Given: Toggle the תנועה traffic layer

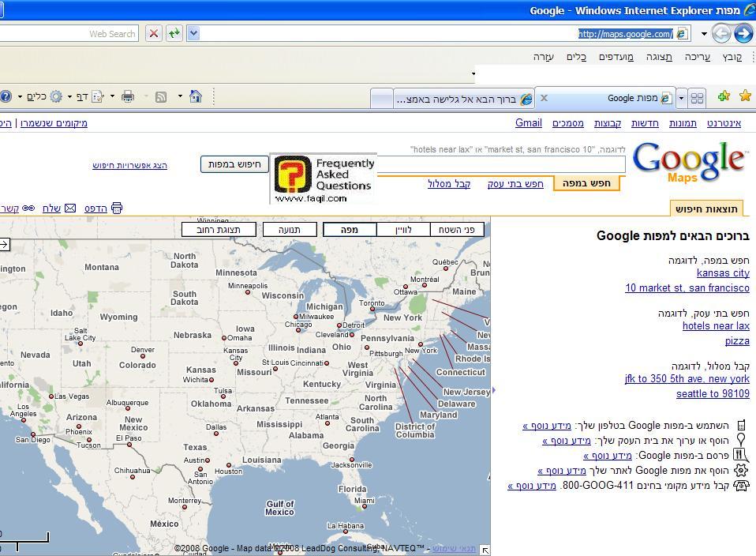Looking at the screenshot, I should (286, 230).
